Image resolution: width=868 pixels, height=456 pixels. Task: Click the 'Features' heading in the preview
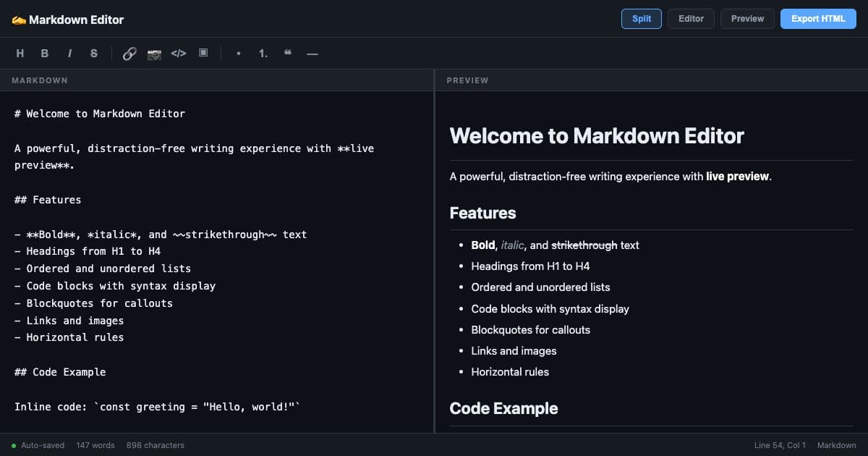[482, 214]
